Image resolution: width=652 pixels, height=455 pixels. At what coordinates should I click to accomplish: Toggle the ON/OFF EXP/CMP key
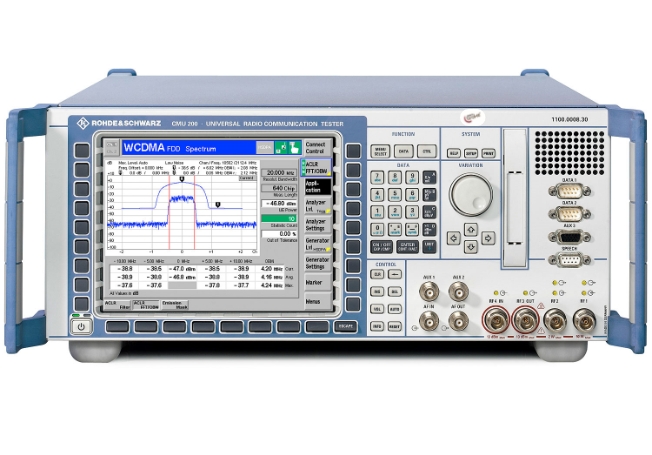(x=381, y=247)
